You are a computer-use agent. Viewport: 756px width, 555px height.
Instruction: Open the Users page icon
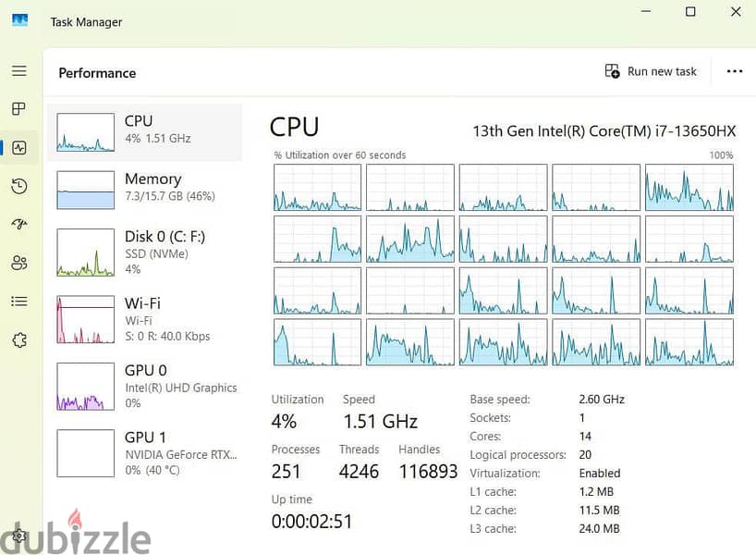click(x=19, y=263)
